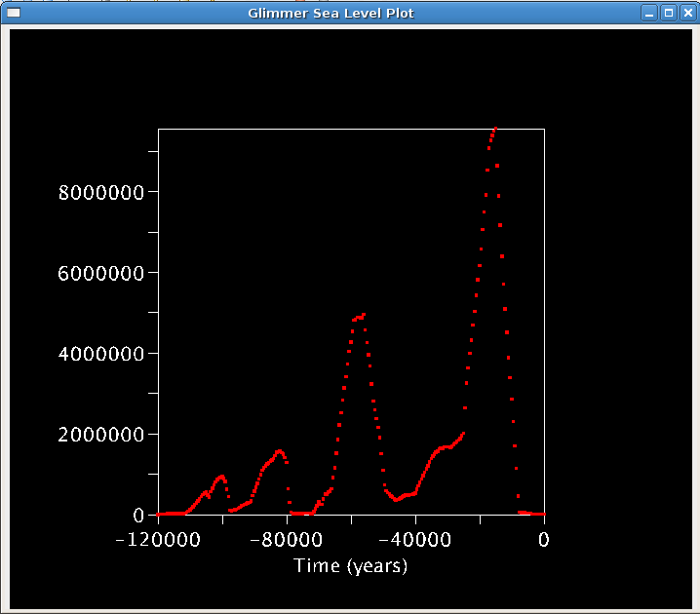Click the -120000 x-axis tick label
700x614 pixels.
click(x=158, y=540)
